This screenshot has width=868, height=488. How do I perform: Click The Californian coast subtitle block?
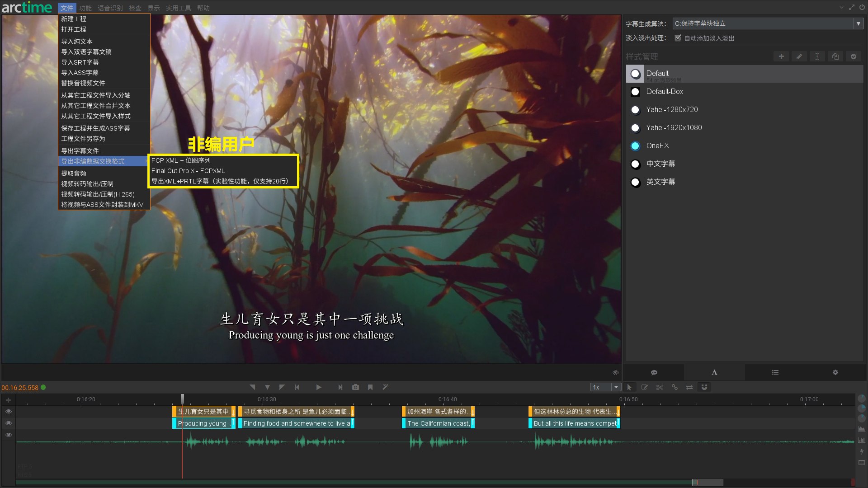pos(438,423)
